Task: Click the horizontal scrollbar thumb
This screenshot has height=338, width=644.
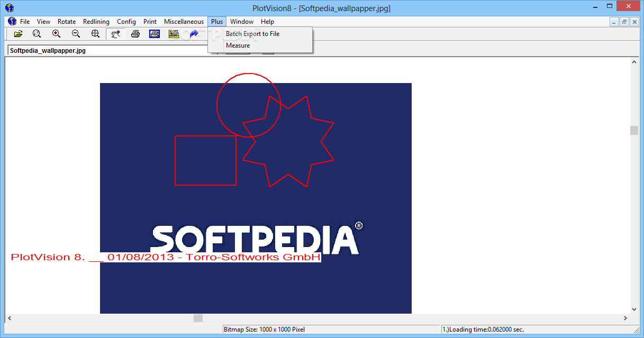Action: (198, 318)
